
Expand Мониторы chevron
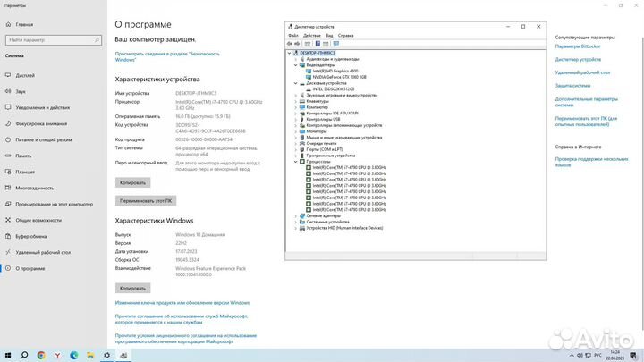(296, 131)
